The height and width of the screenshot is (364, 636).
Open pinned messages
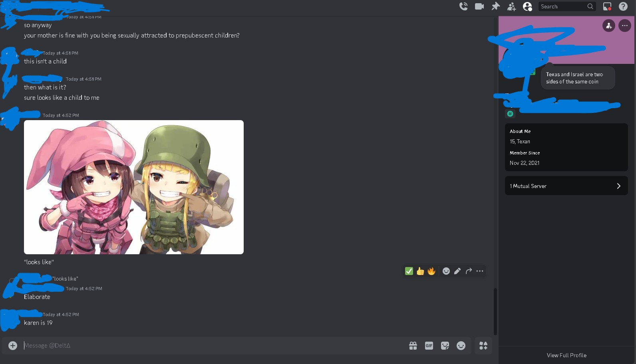tap(495, 6)
